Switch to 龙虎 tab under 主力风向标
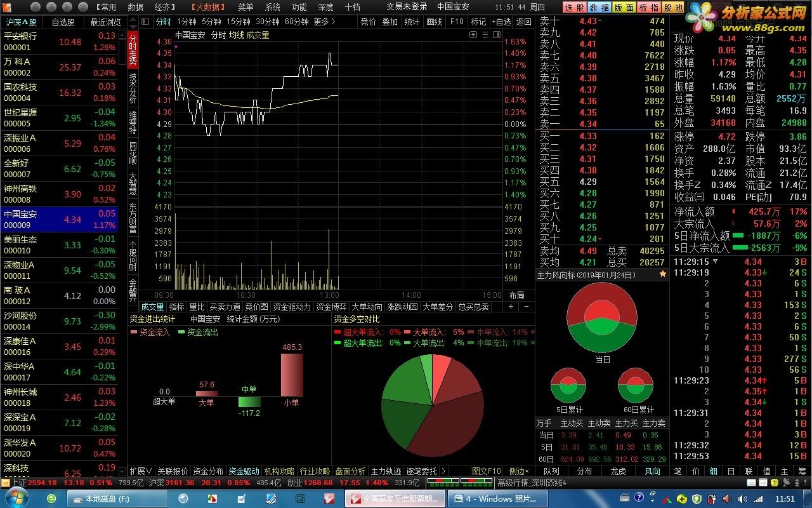The width and height of the screenshot is (812, 508). point(618,471)
